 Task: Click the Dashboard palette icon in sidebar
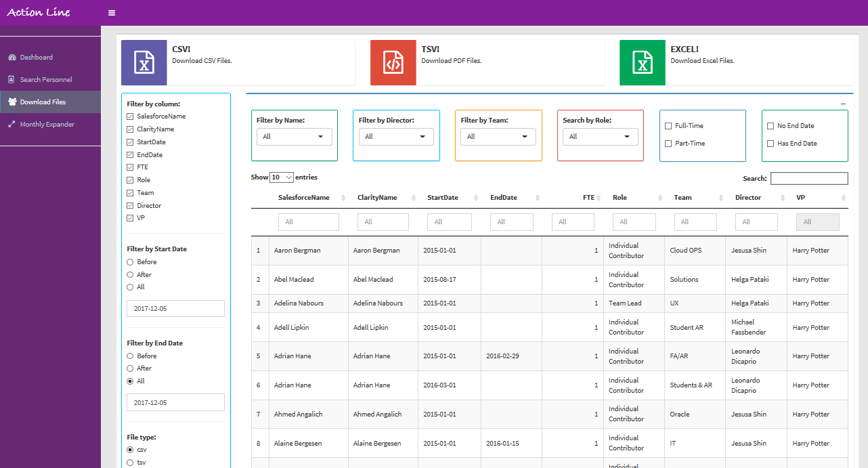click(12, 58)
